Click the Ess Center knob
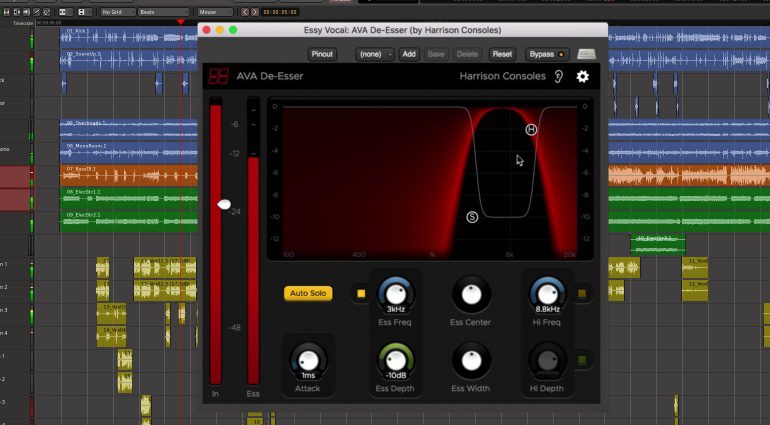 (x=470, y=294)
